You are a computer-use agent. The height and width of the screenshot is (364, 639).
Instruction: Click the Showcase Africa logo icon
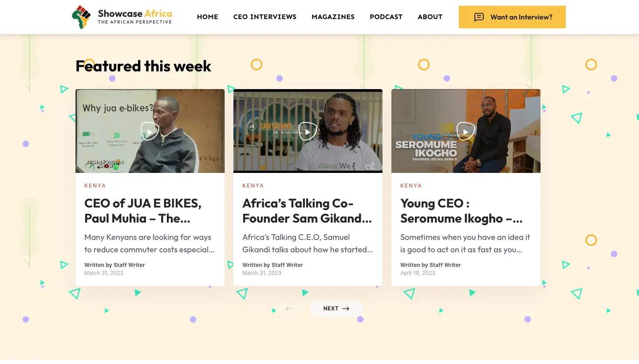(81, 17)
